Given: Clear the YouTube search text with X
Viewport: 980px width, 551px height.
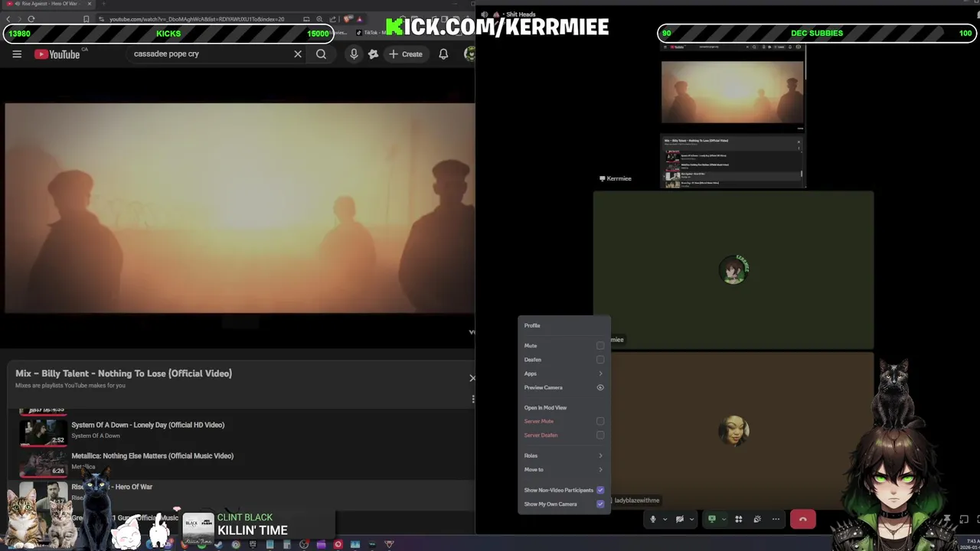Looking at the screenshot, I should (x=298, y=54).
